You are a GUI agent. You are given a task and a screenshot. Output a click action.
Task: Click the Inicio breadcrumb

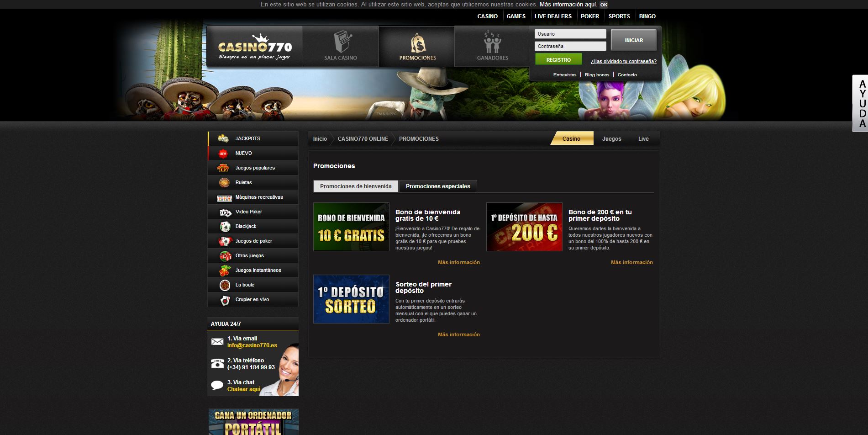(x=320, y=139)
